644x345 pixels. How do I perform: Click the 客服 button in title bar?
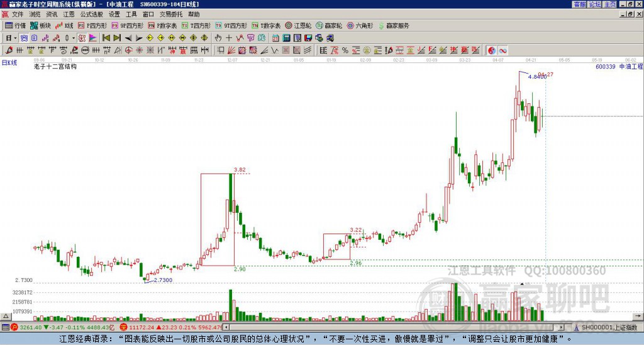click(580, 4)
